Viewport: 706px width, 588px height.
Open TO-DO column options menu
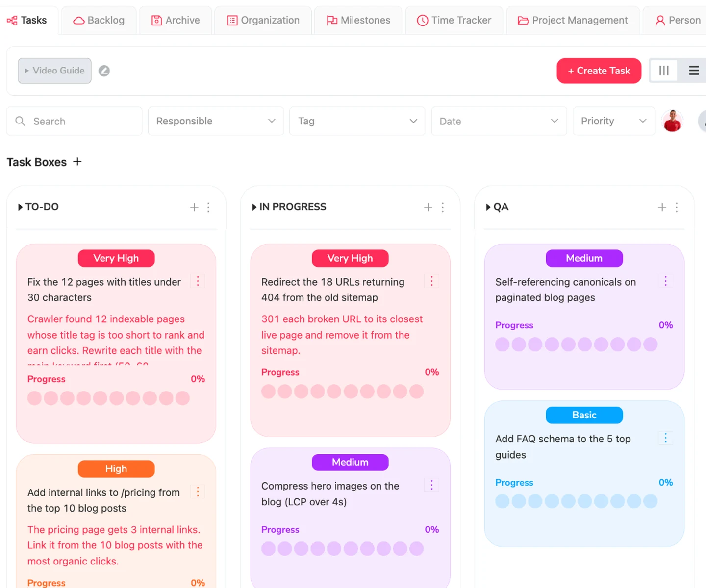[x=208, y=207]
